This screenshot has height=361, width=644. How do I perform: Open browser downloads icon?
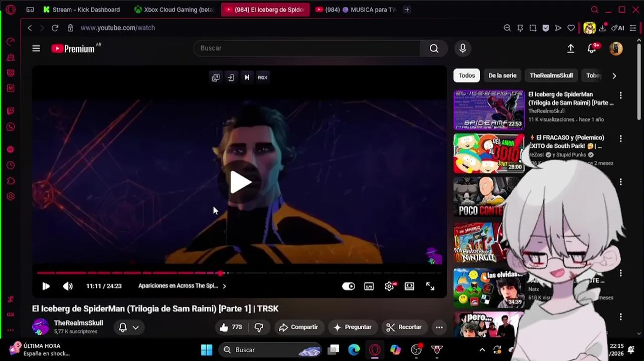[602, 28]
